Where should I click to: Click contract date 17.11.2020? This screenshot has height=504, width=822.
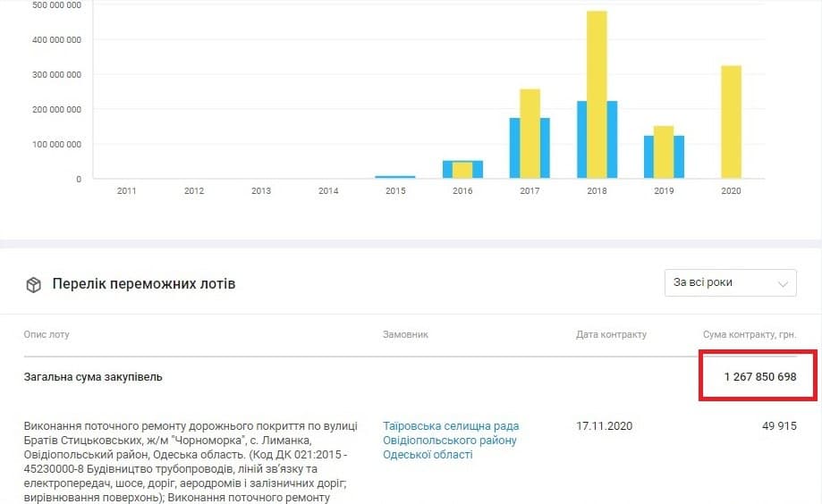604,425
